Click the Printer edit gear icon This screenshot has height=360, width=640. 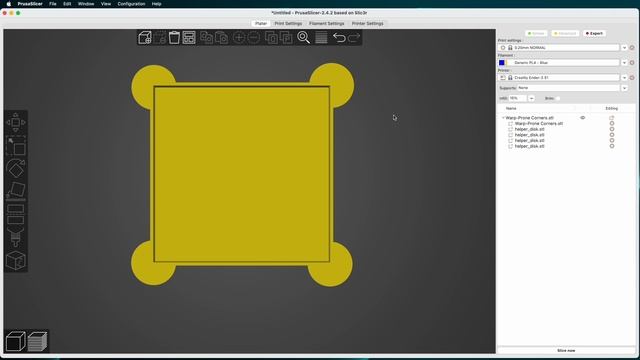[632, 78]
